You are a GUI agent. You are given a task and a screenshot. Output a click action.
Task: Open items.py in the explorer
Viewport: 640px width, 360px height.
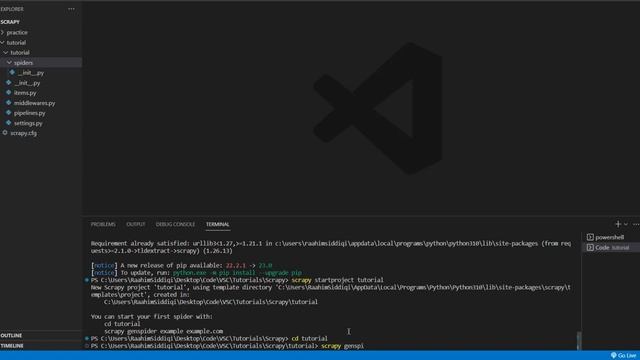25,93
